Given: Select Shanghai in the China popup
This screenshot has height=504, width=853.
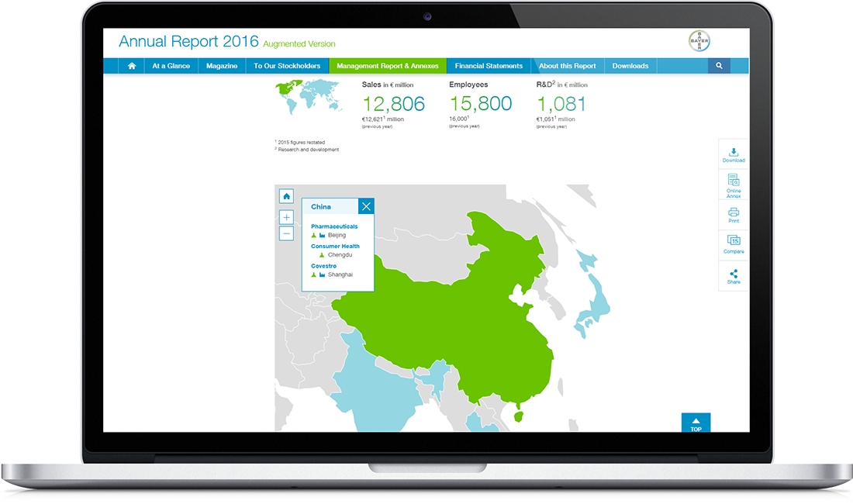Looking at the screenshot, I should (340, 274).
